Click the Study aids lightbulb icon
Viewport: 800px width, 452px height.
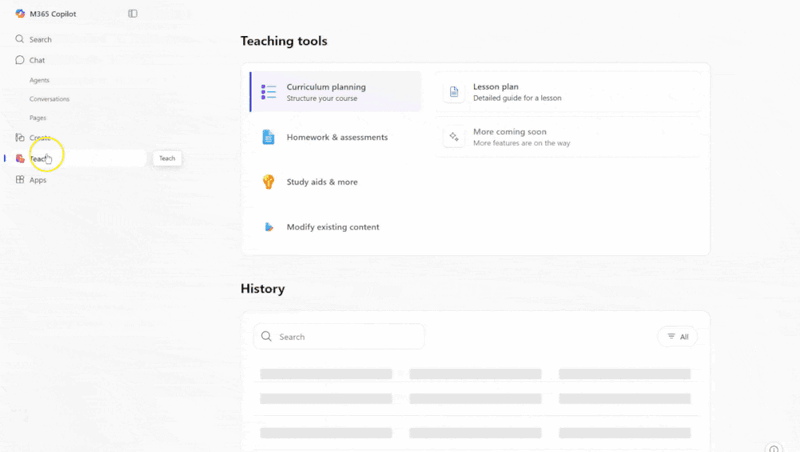[x=268, y=182]
